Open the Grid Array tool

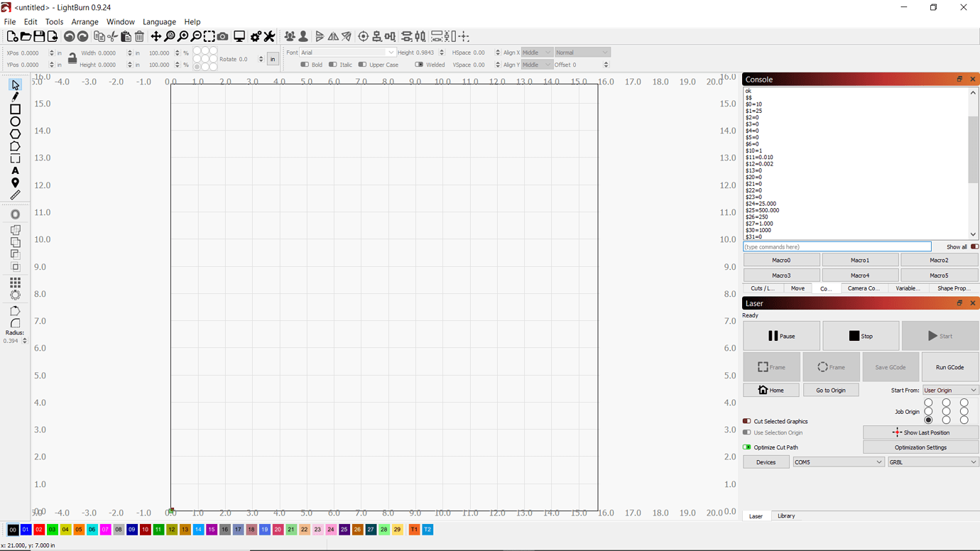15,283
